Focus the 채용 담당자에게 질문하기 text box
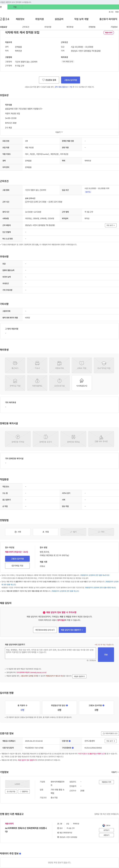This screenshot has width=119, height=868. (51, 653)
